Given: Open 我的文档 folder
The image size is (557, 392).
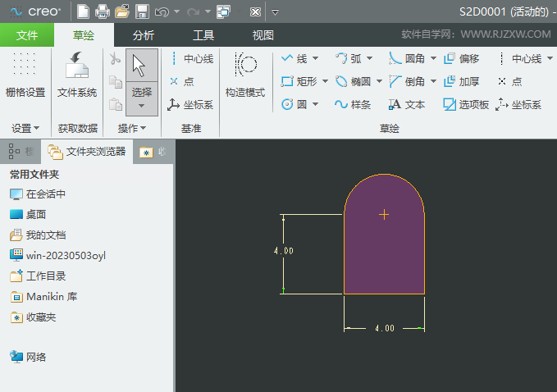Looking at the screenshot, I should click(38, 235).
